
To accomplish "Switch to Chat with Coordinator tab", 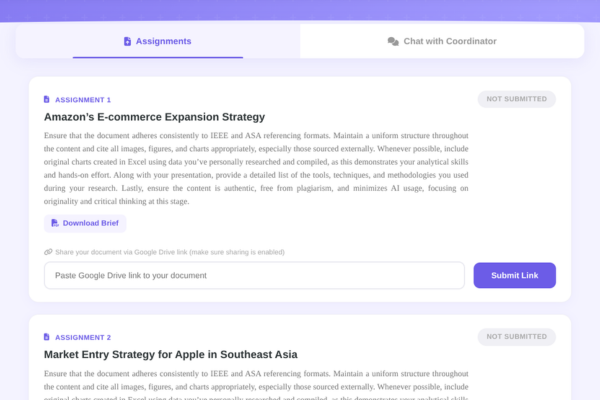I will pos(442,41).
